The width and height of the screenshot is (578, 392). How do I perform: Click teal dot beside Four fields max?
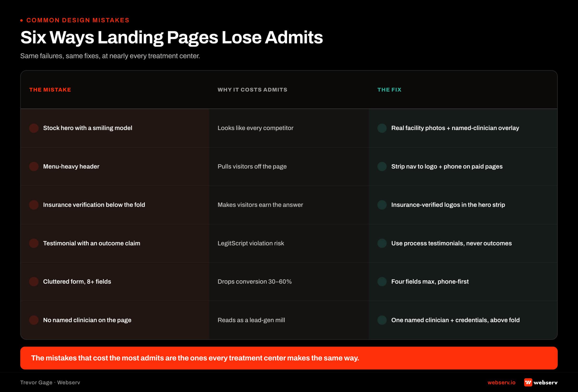[x=382, y=282]
